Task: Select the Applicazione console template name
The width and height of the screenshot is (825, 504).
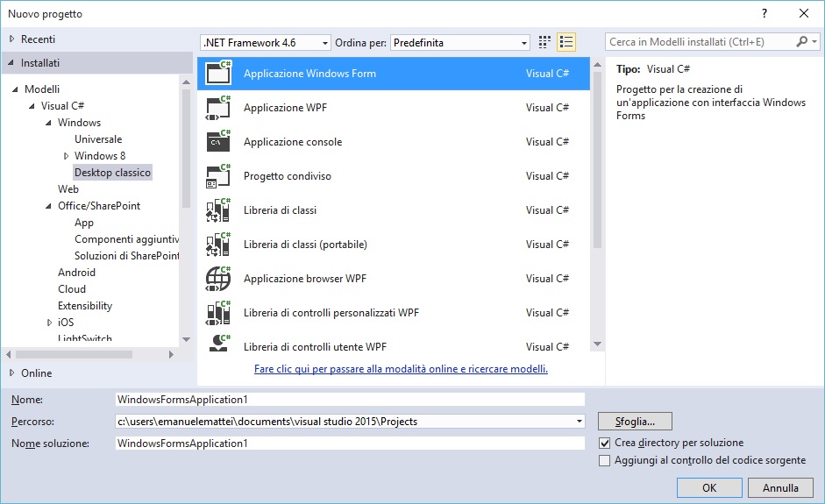Action: tap(293, 141)
